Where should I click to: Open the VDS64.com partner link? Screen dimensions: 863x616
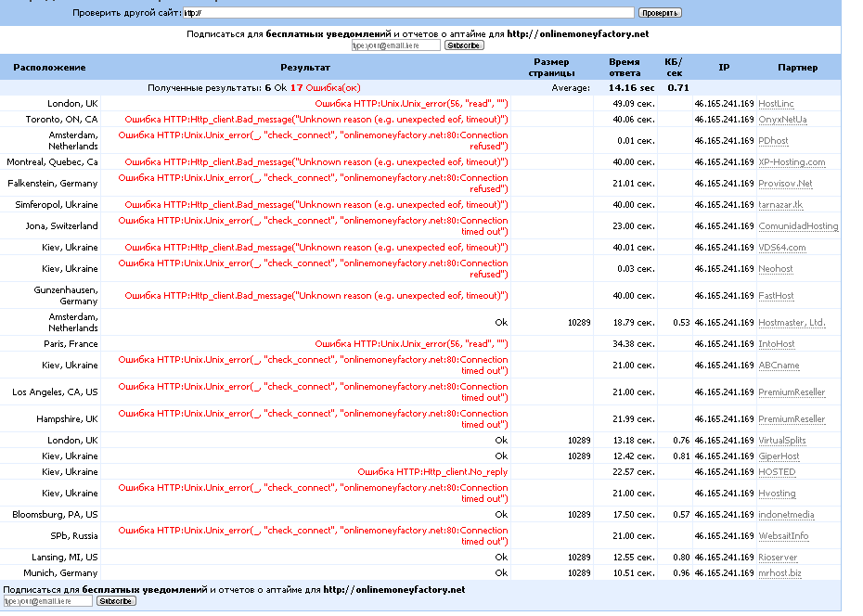point(781,248)
